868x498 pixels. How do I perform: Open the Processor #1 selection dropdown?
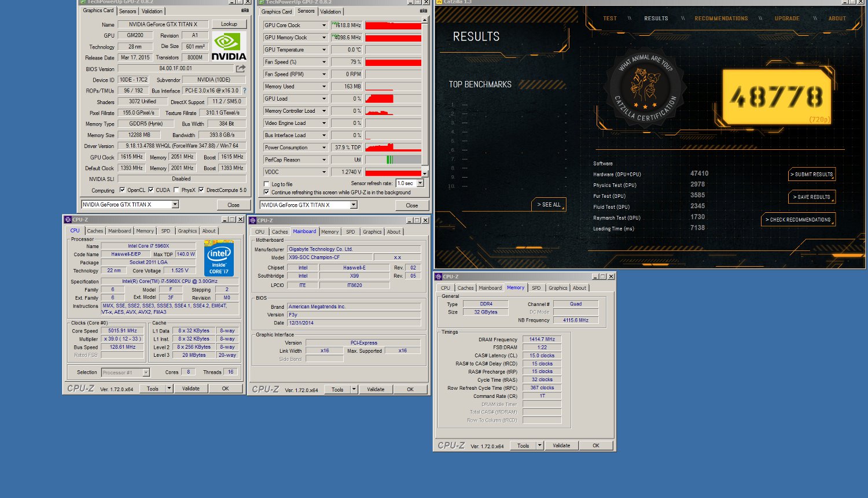(146, 372)
